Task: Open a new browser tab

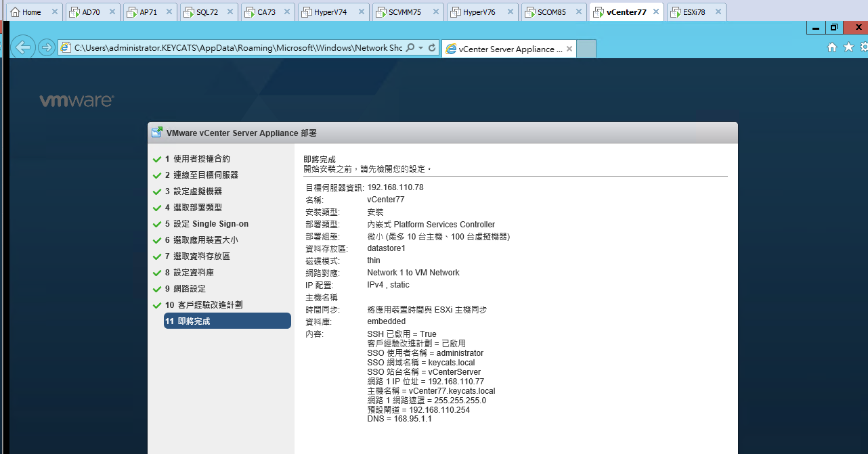Action: click(x=586, y=49)
